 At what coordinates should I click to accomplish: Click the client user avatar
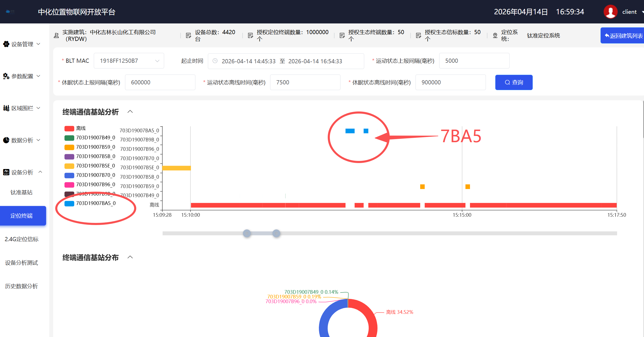click(610, 12)
